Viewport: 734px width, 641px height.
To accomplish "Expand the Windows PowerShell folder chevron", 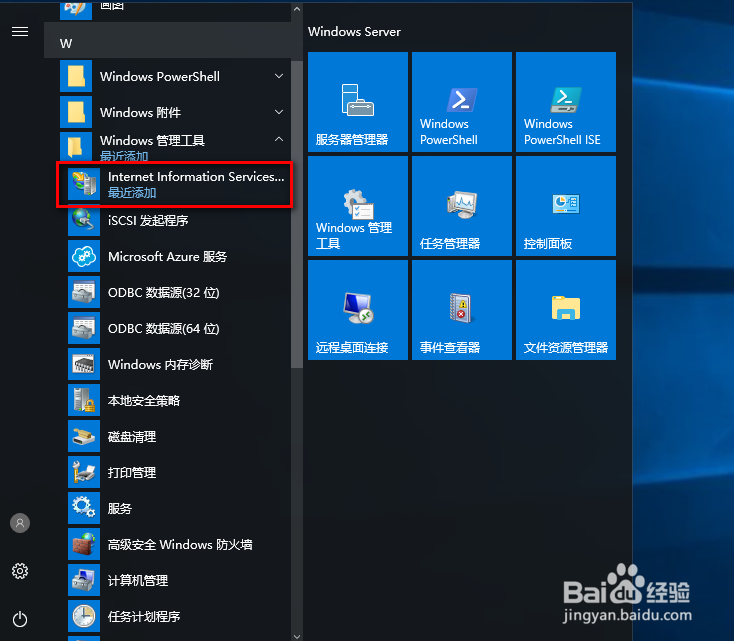I will coord(279,76).
